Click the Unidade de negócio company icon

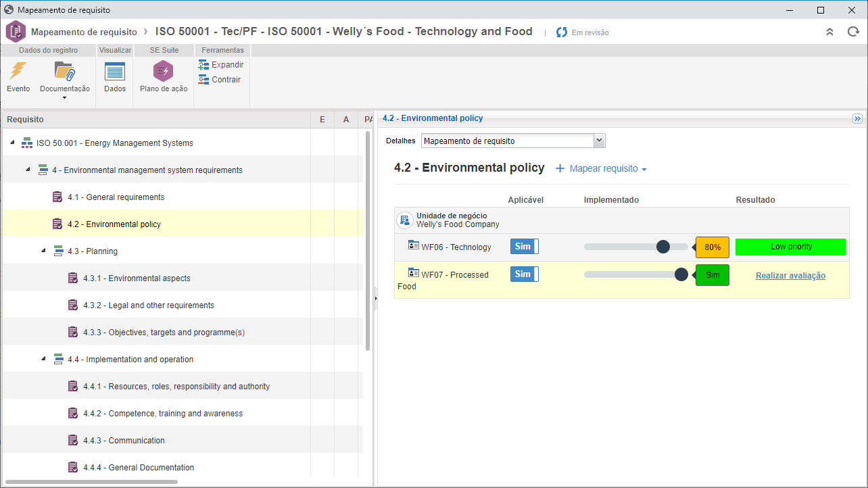pos(404,220)
